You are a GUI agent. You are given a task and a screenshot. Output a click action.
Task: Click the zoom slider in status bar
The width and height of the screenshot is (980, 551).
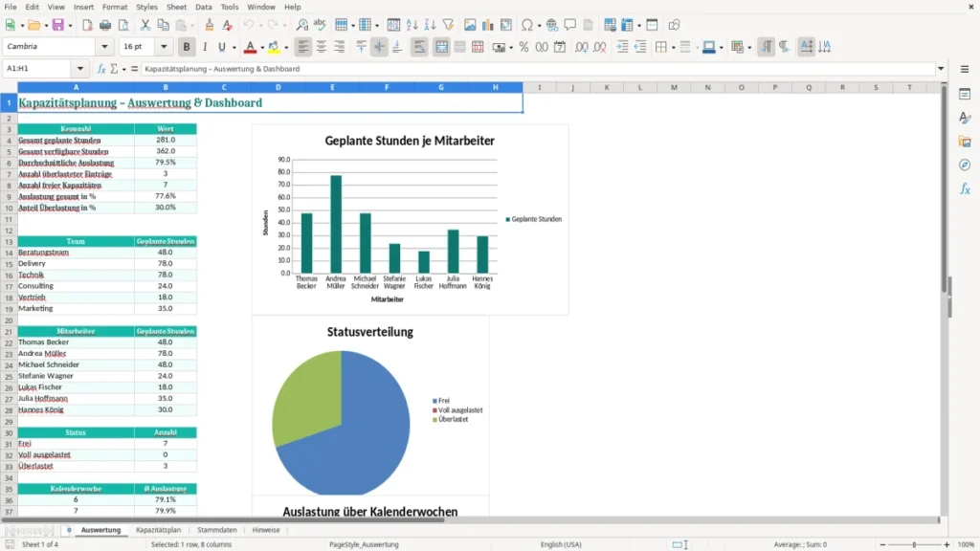pyautogui.click(x=914, y=544)
